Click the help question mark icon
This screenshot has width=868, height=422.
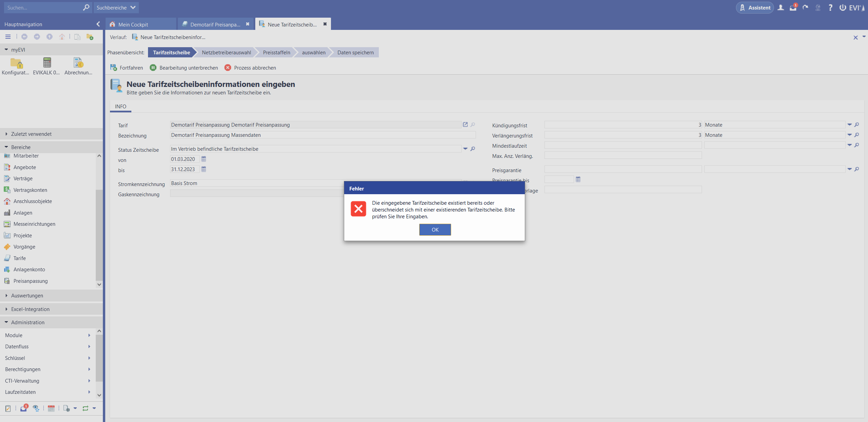click(x=830, y=7)
